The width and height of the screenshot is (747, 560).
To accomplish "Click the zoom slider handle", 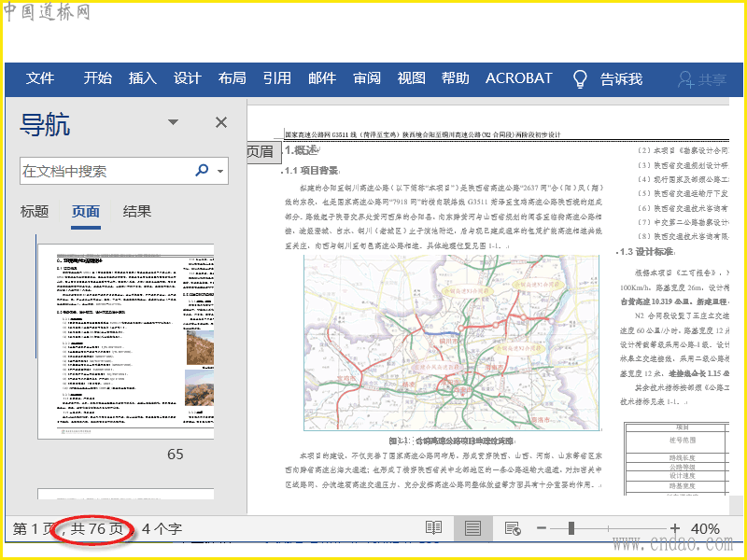I will (571, 527).
